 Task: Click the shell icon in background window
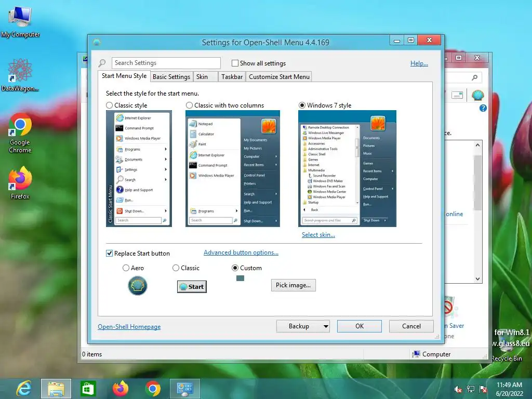(478, 96)
